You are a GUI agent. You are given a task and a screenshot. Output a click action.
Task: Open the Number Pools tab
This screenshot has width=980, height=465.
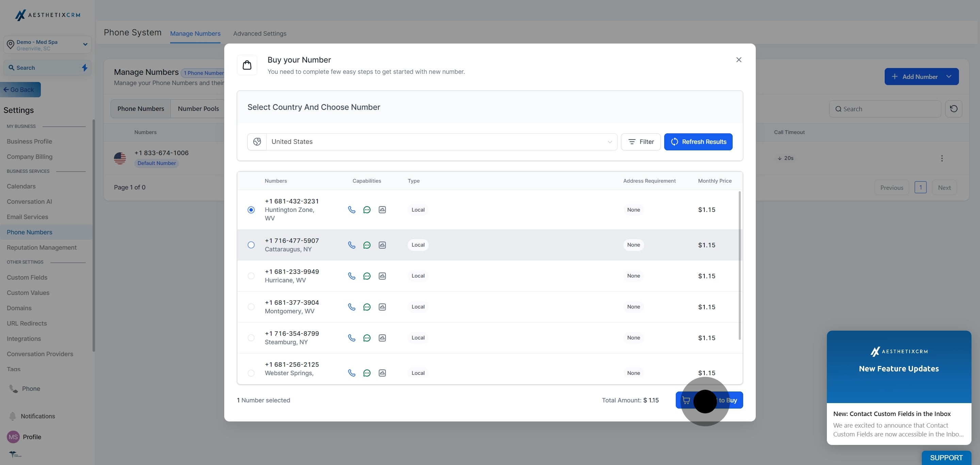coord(198,109)
